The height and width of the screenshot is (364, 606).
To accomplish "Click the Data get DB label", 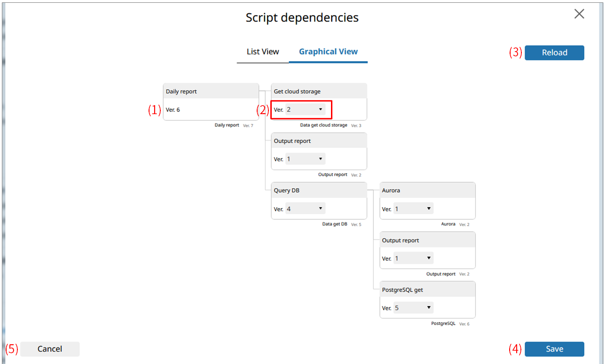I will (334, 225).
